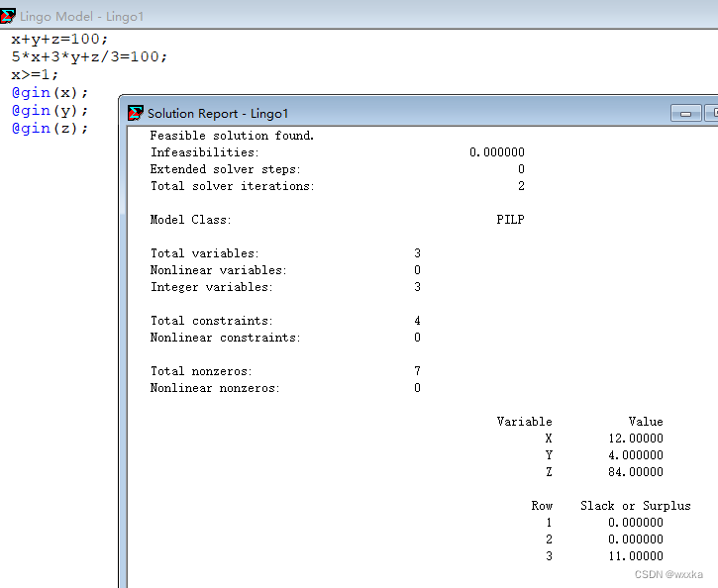This screenshot has width=718, height=588.
Task: Click the Total nonzeros label
Action: pyautogui.click(x=201, y=371)
